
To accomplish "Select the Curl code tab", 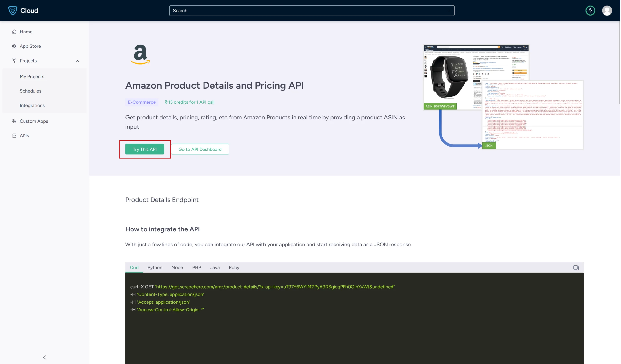I will point(134,268).
